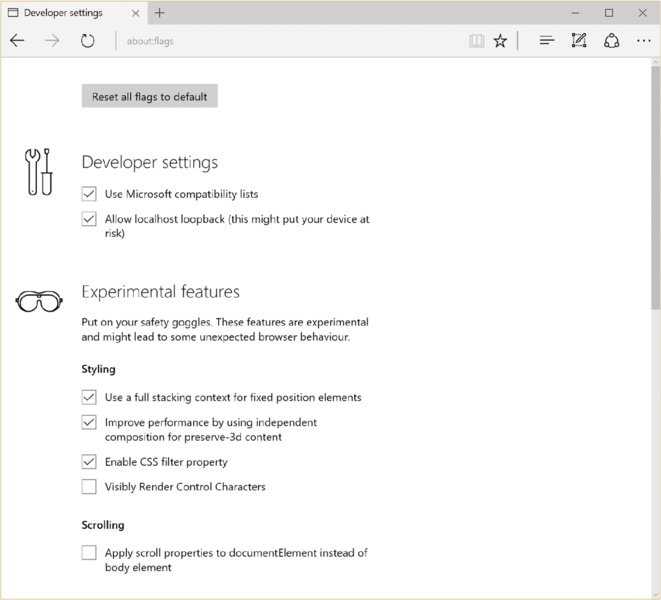Open Reading view book icon
The height and width of the screenshot is (600, 661).
click(476, 41)
